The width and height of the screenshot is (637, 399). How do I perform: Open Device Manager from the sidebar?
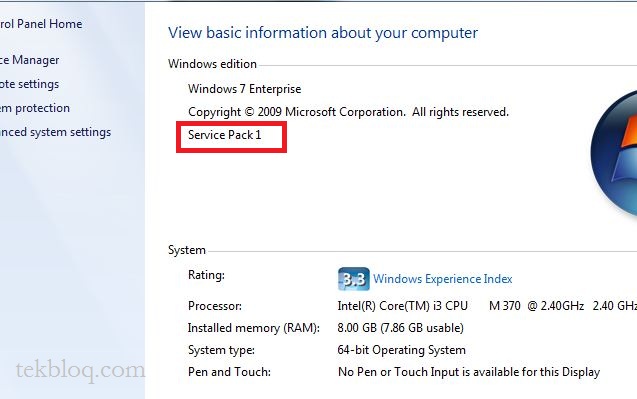tap(29, 60)
